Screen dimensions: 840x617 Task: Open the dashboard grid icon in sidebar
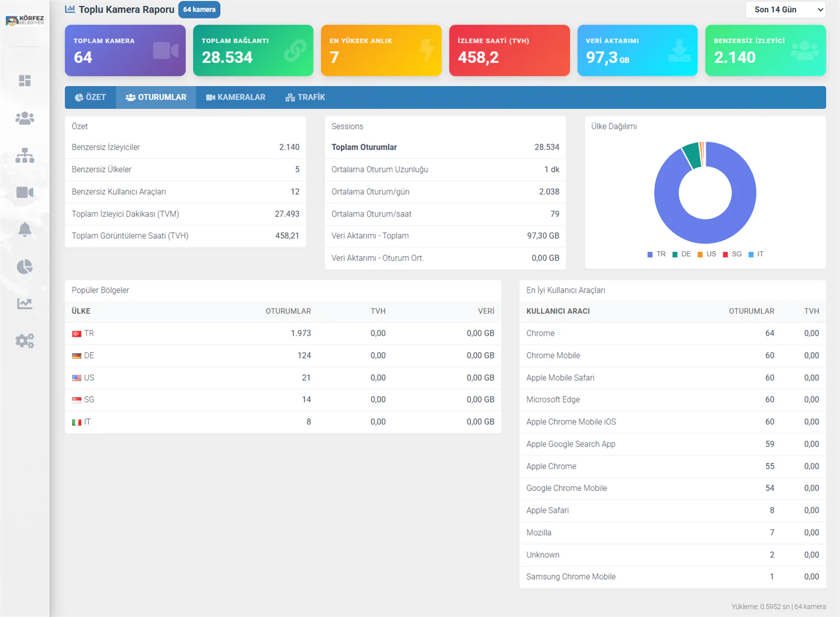25,81
